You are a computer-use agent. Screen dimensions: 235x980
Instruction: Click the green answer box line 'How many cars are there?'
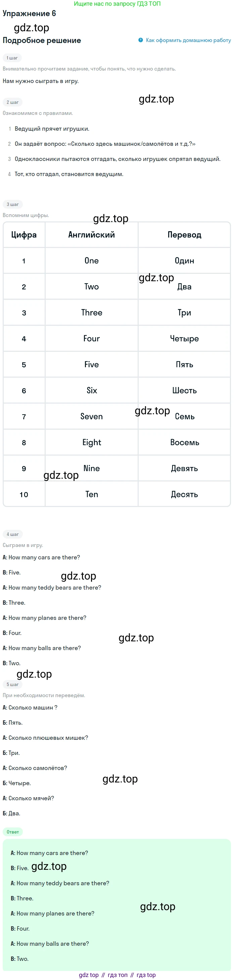49,853
